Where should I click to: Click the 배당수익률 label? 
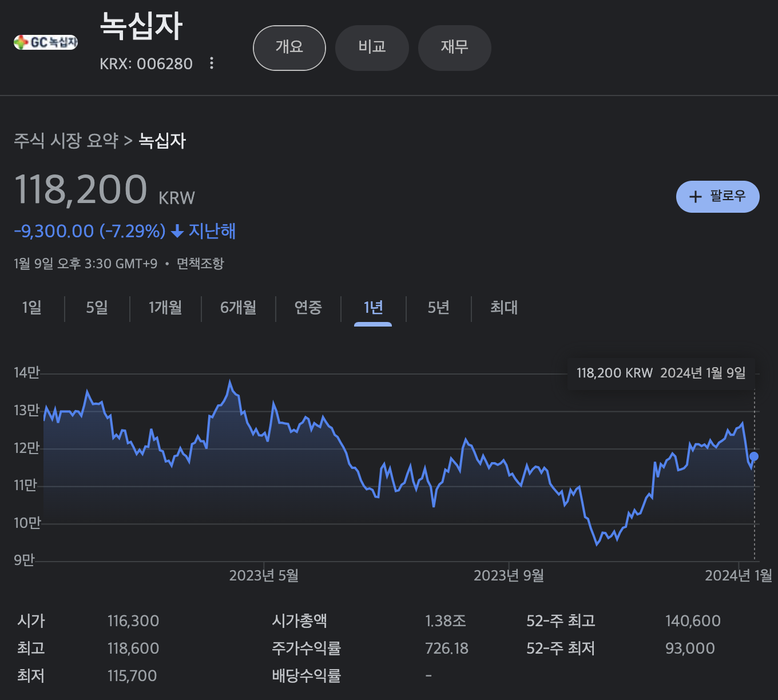pyautogui.click(x=307, y=676)
